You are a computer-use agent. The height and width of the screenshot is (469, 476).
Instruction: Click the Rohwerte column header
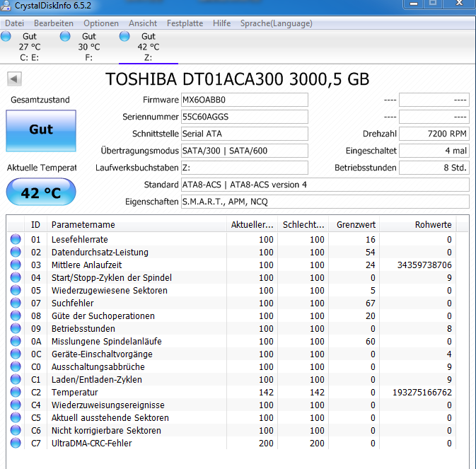click(418, 225)
